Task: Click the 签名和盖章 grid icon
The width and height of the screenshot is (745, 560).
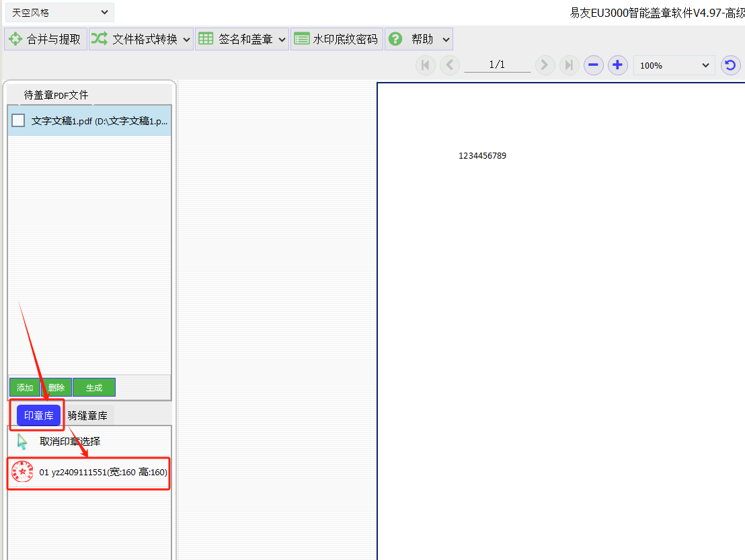Action: point(206,38)
